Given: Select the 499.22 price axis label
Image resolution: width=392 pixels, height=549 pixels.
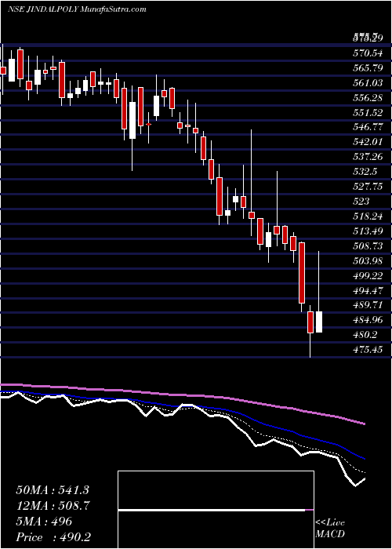Looking at the screenshot, I should click(368, 275).
